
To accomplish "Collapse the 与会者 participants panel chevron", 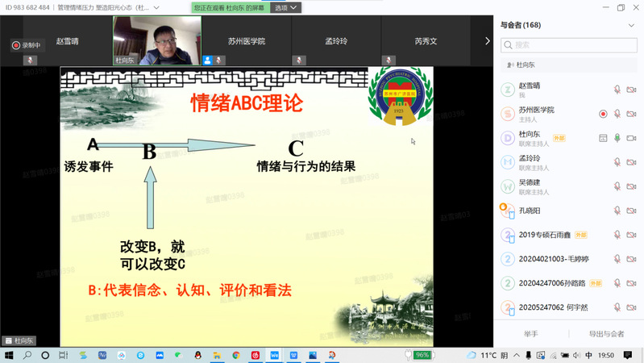I will (630, 25).
